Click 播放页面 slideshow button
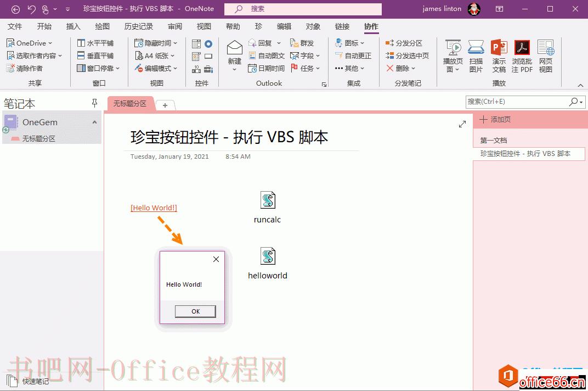This screenshot has height=391, width=588. point(453,56)
